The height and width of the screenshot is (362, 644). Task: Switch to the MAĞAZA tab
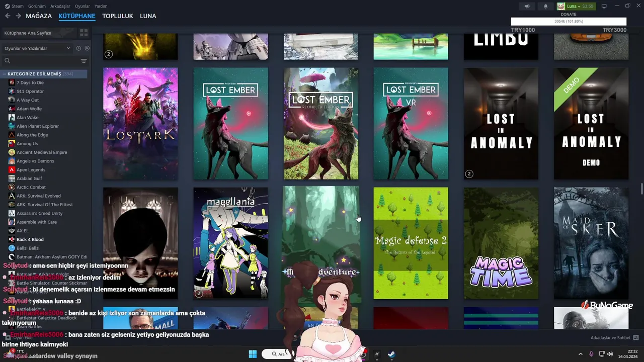(x=39, y=16)
